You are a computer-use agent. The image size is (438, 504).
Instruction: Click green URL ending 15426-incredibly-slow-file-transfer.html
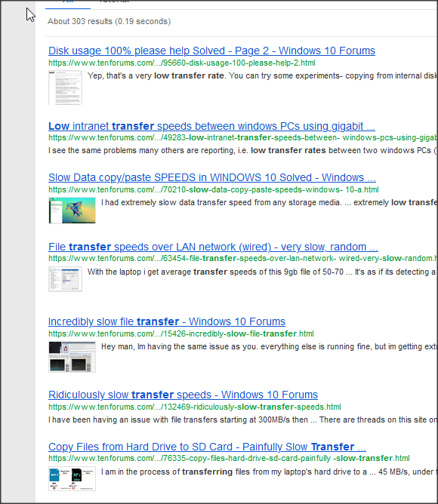(181, 333)
